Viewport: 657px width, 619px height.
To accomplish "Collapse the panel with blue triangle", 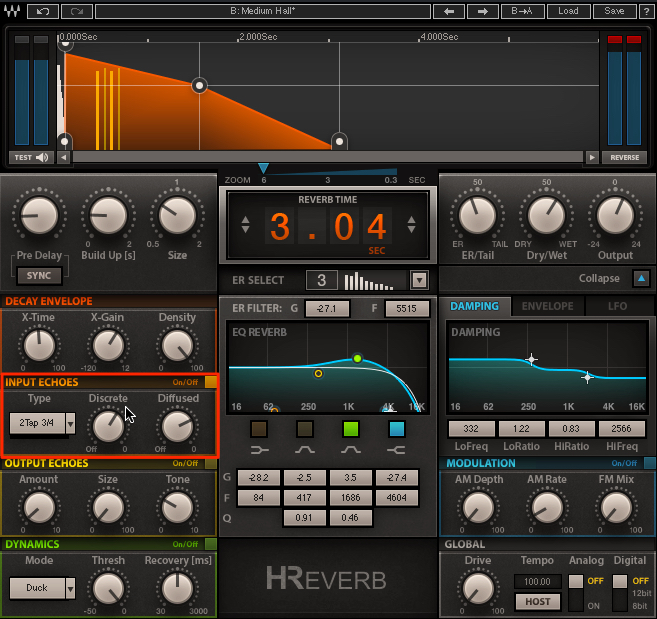I will pyautogui.click(x=641, y=278).
